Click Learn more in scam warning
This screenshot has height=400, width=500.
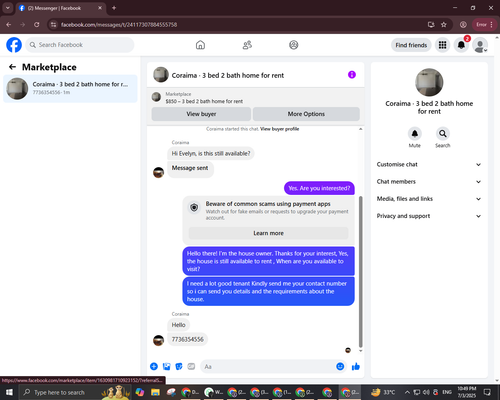point(268,233)
